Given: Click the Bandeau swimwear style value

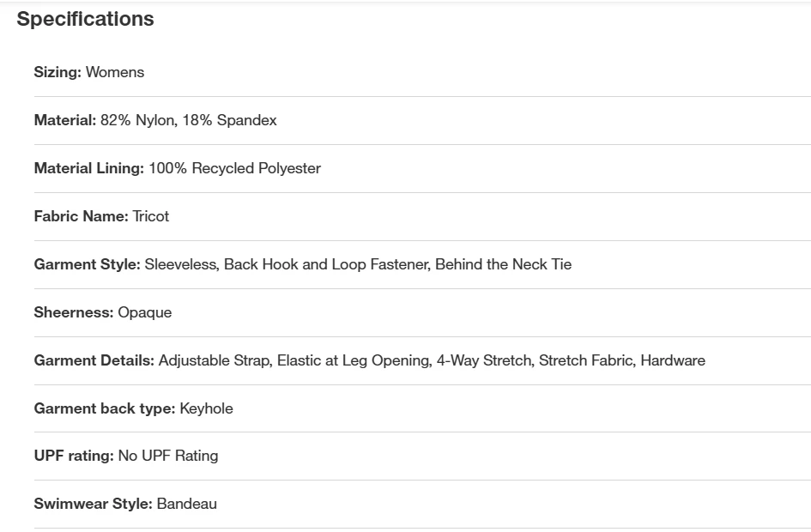Looking at the screenshot, I should click(186, 504).
